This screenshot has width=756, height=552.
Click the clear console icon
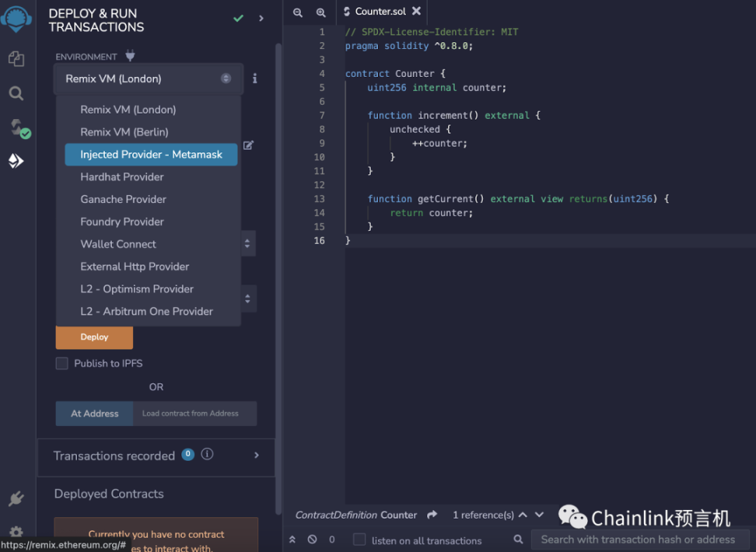pos(312,539)
